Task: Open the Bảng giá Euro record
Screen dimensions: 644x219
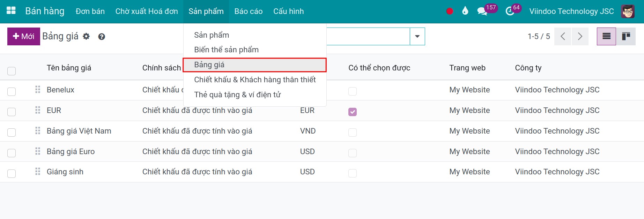Action: pyautogui.click(x=71, y=151)
